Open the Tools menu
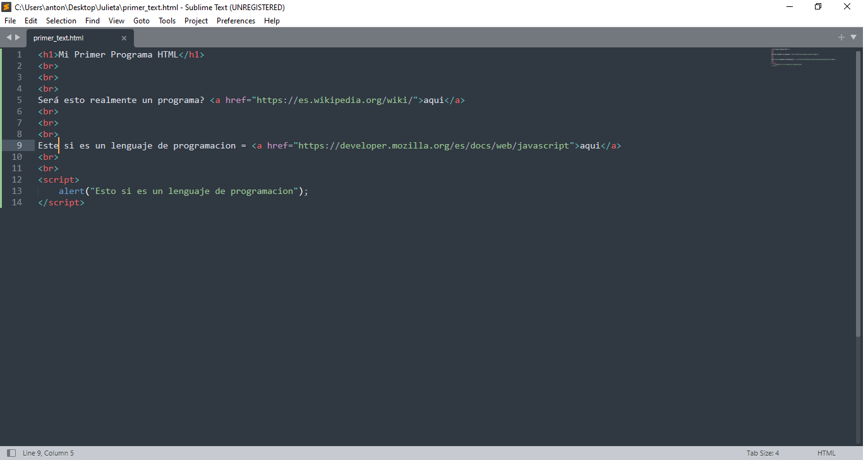 (x=167, y=21)
